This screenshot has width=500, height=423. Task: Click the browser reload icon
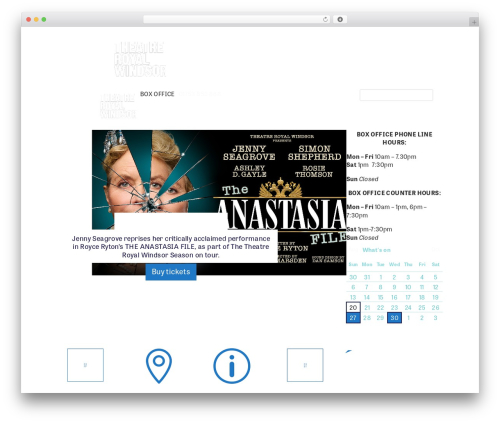(x=325, y=20)
